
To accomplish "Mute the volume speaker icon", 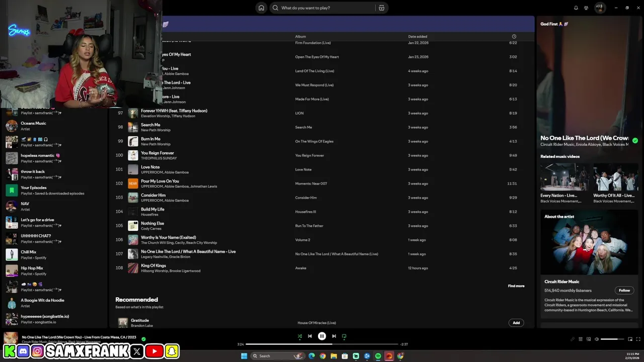I will pyautogui.click(x=597, y=339).
